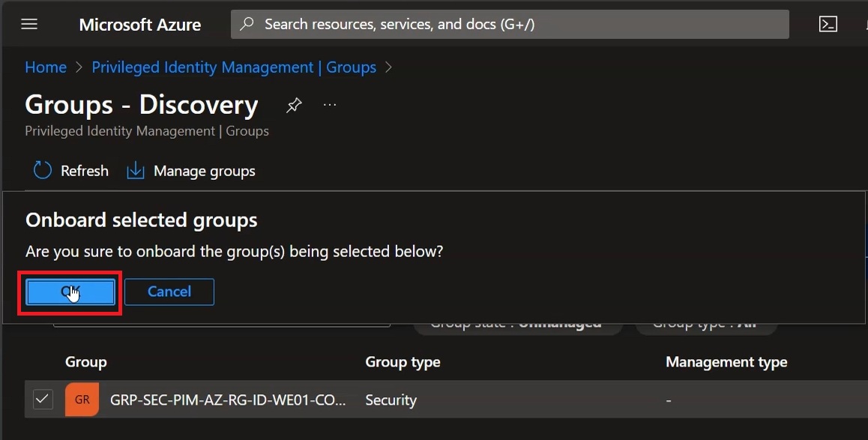Click the magnifier icon in search bar
Image resolution: width=868 pixels, height=440 pixels.
[247, 24]
